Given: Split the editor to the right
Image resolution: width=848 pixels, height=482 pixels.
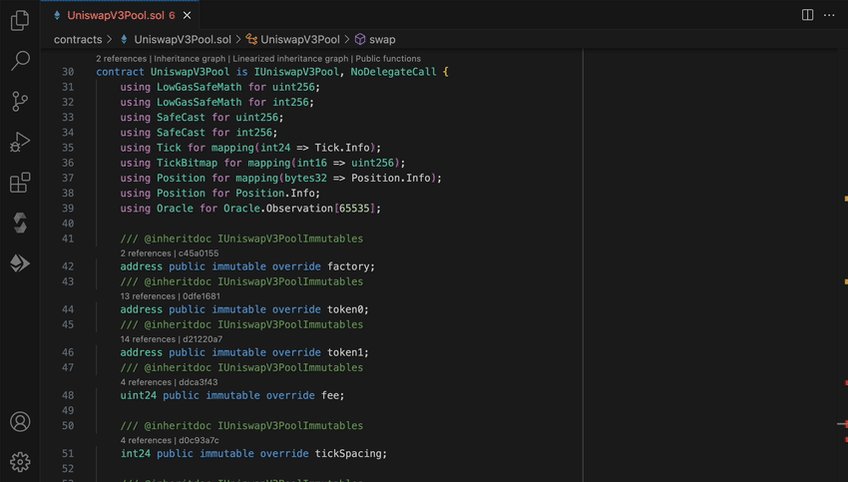Looking at the screenshot, I should [807, 15].
